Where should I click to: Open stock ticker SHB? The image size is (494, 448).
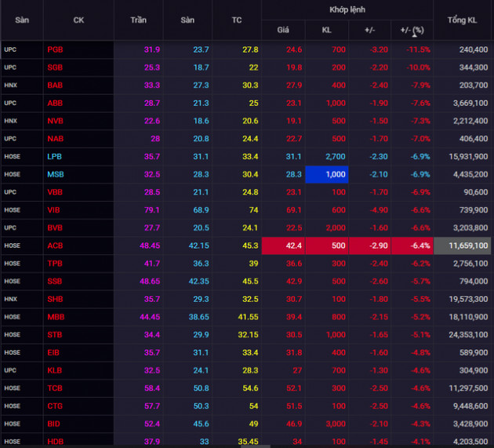tap(55, 299)
